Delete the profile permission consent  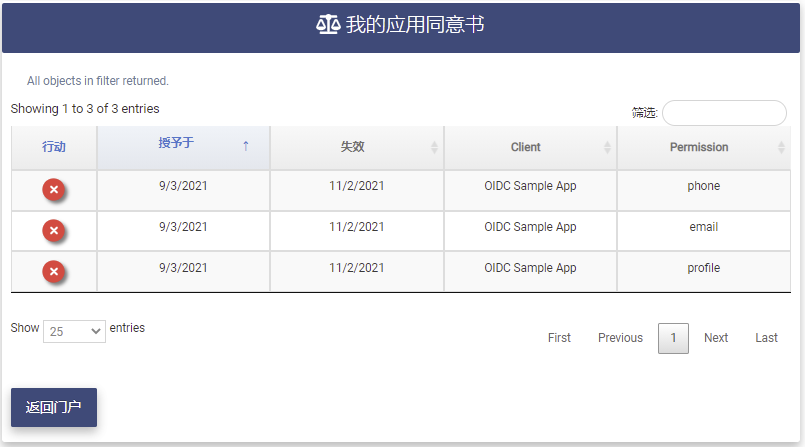[x=54, y=272]
